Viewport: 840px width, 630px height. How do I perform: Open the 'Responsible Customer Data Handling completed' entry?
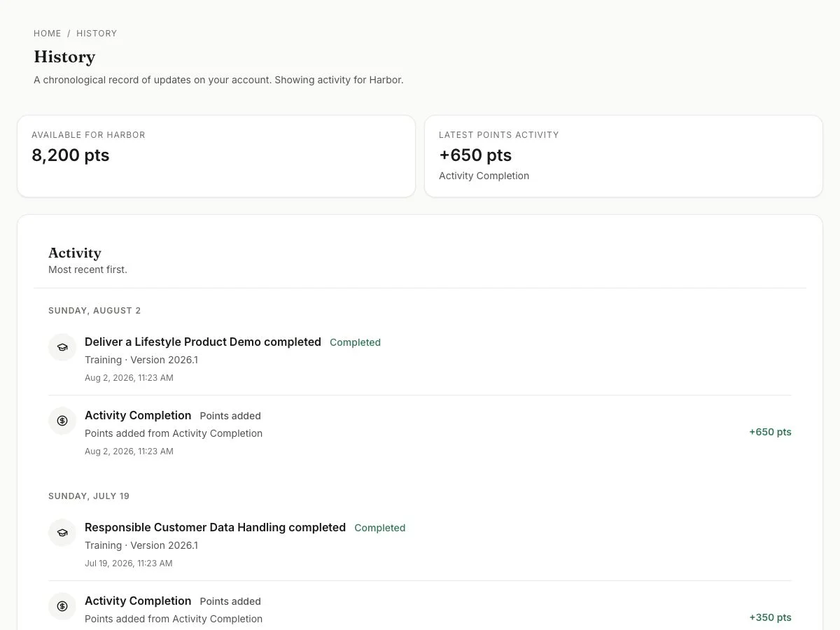point(215,527)
